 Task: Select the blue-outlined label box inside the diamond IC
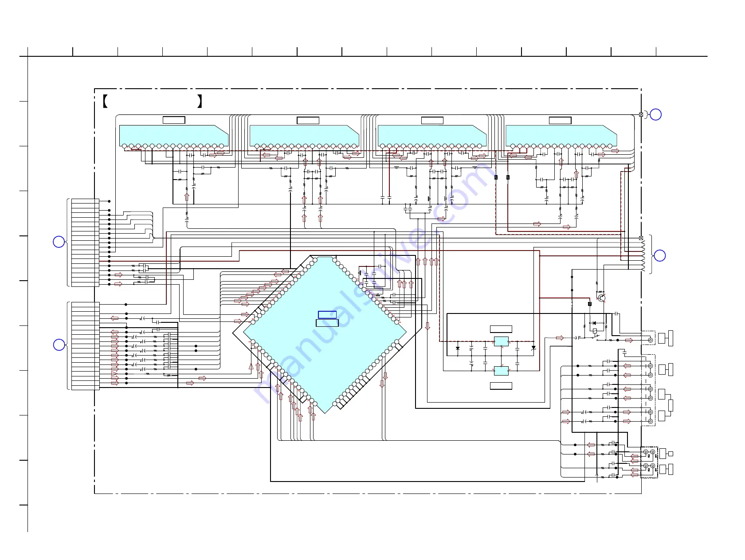tap(327, 315)
